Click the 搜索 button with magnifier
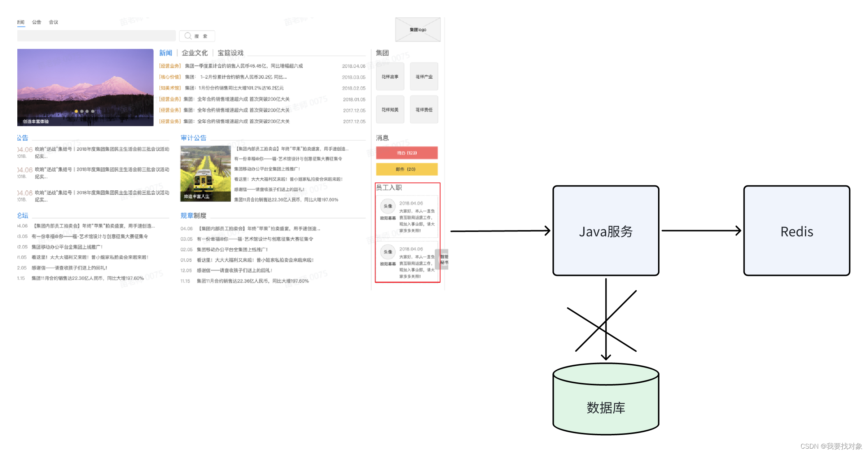The width and height of the screenshot is (868, 453). [x=197, y=36]
